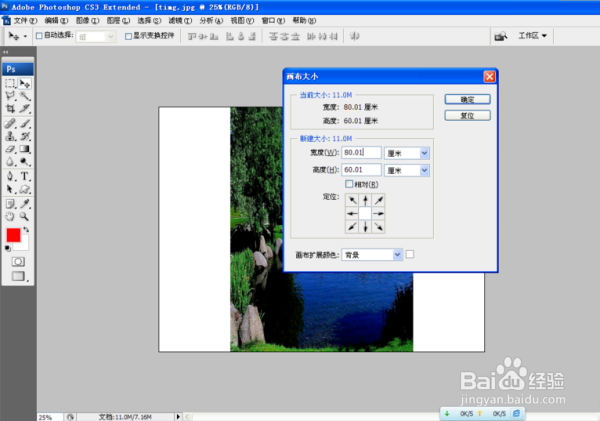Open the 分析 menu

pyautogui.click(x=211, y=21)
